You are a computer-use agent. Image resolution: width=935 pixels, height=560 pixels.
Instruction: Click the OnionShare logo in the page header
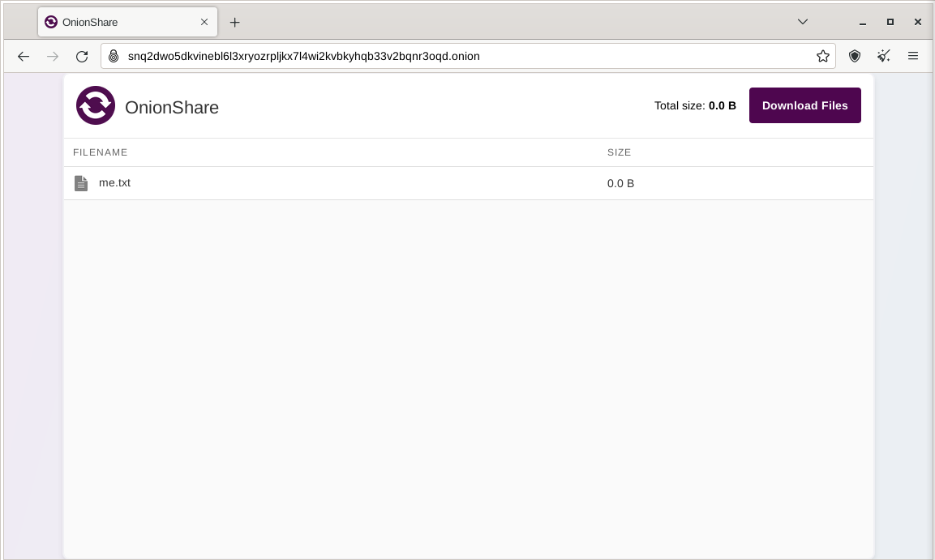pyautogui.click(x=96, y=105)
